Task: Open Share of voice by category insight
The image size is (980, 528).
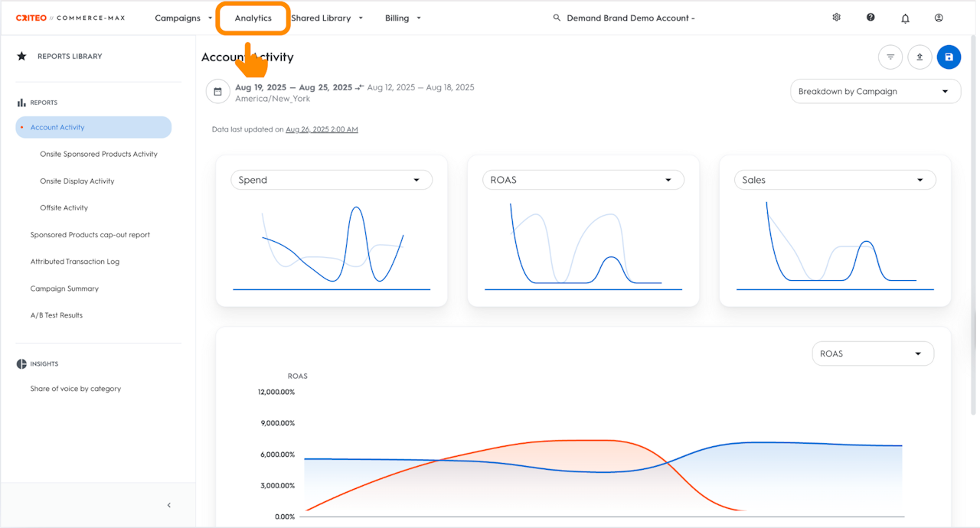Action: click(x=76, y=389)
